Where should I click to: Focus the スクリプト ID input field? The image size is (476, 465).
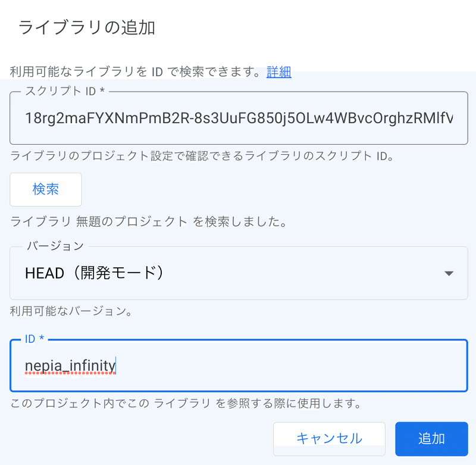point(239,118)
